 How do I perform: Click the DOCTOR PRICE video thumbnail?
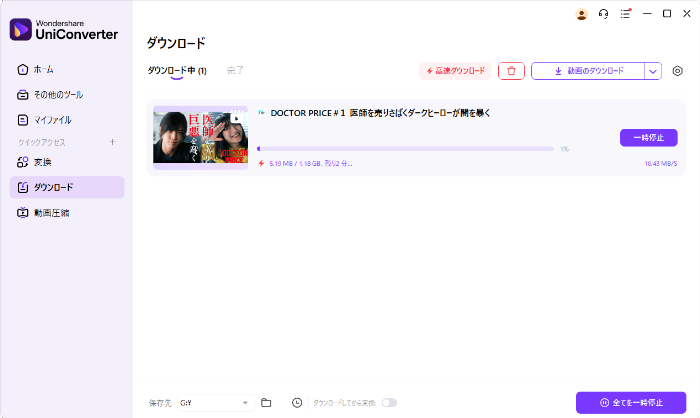(200, 138)
